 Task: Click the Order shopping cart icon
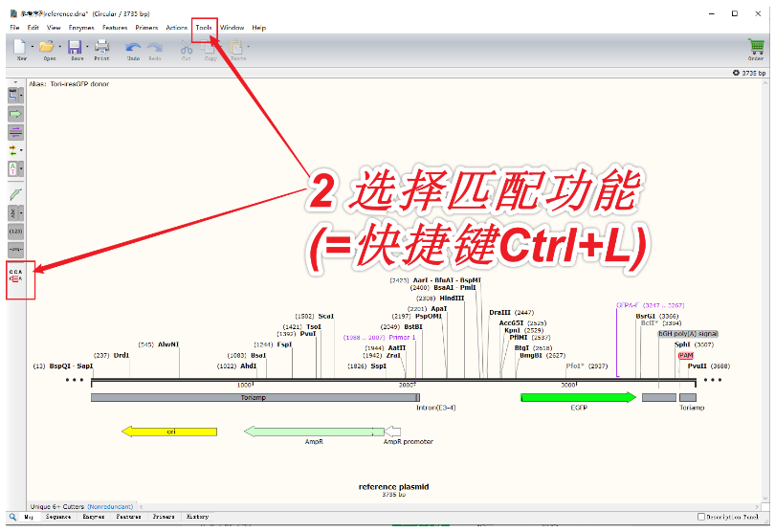click(x=756, y=46)
